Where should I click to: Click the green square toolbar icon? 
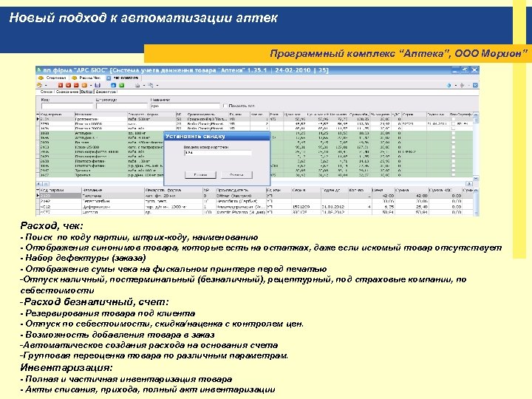121,85
